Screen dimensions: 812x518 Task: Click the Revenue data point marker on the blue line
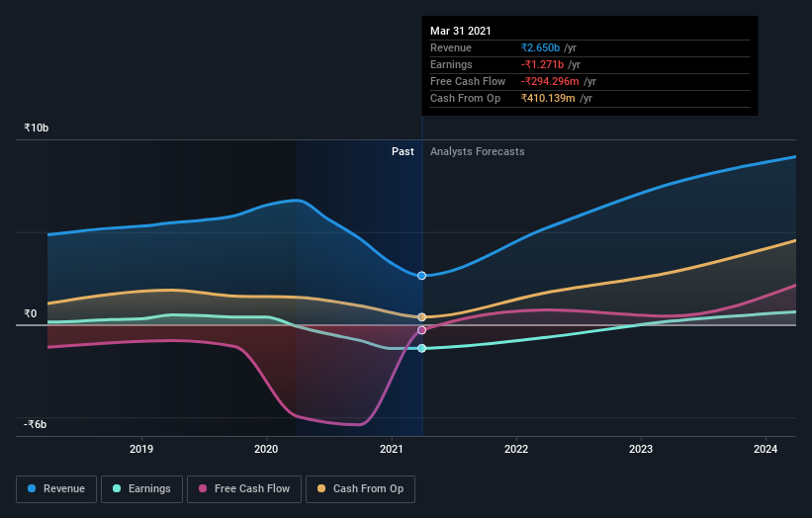tap(421, 275)
